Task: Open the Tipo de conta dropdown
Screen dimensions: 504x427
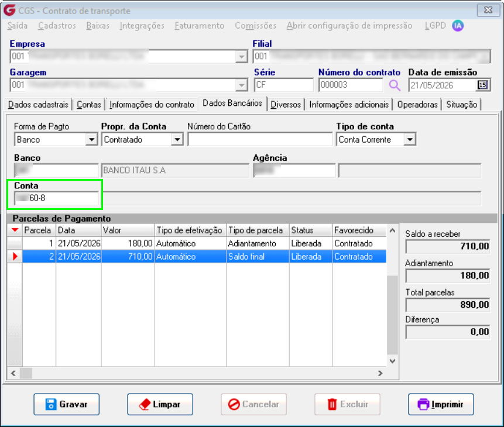Action: coord(410,140)
